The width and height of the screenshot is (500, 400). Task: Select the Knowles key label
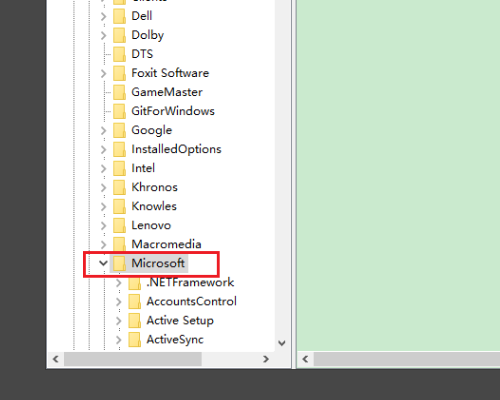pos(154,206)
